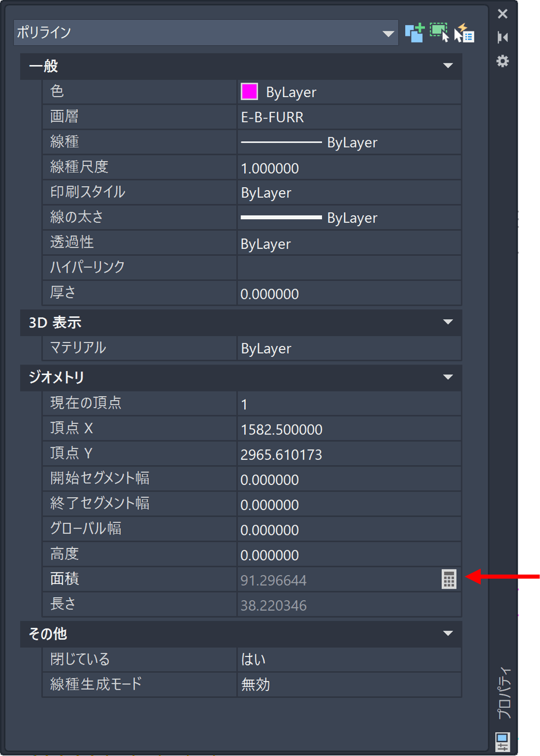Click the 現在の頂点 value field
This screenshot has width=540, height=756.
point(349,404)
